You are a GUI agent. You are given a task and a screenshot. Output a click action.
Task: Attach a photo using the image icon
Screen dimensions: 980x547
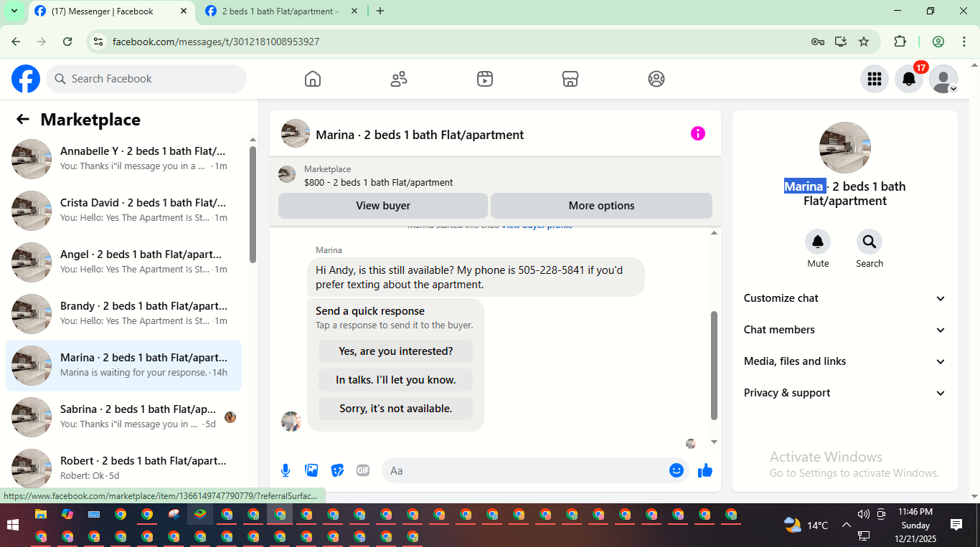pyautogui.click(x=311, y=470)
